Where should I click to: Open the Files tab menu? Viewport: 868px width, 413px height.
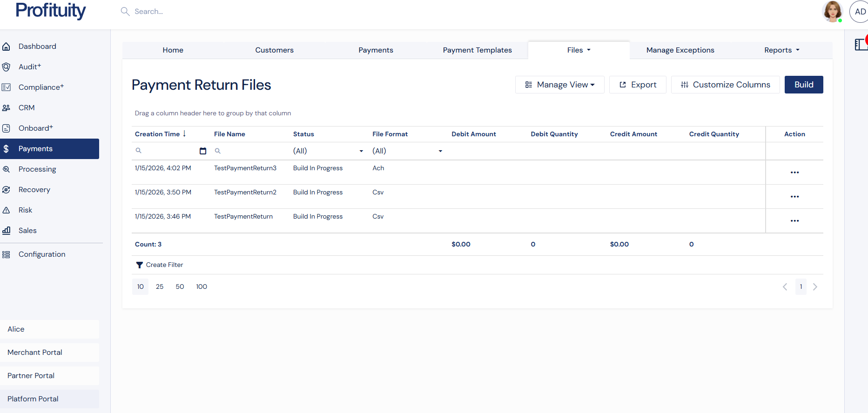coord(579,50)
